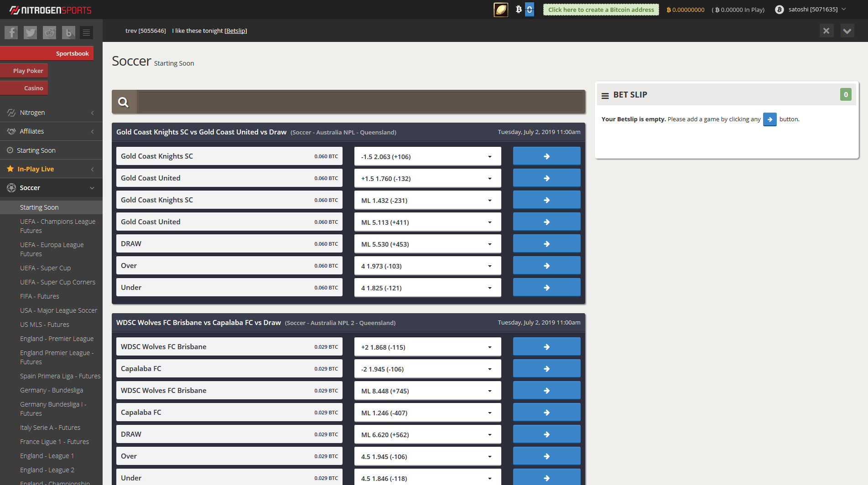Add Gold Coast United ML 5.113 bet
This screenshot has height=485, width=868.
point(546,222)
